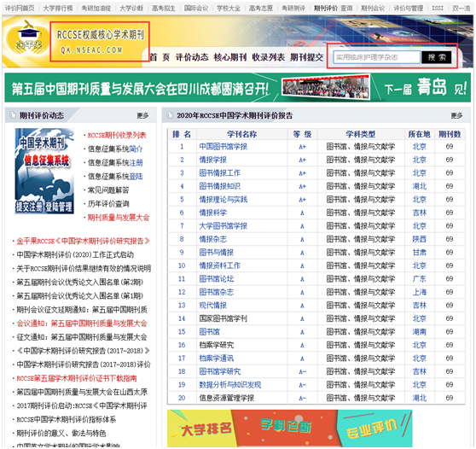
Task: Click the conference group photo in green banner
Action: 327,88
